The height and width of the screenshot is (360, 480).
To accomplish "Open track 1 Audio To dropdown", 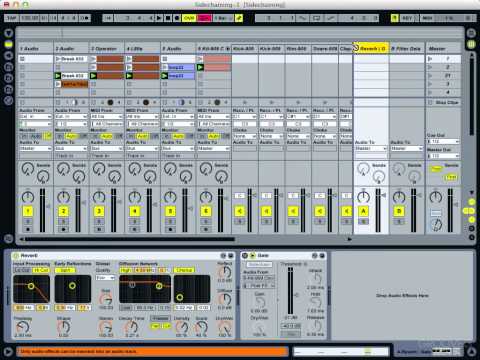I will click(35, 148).
